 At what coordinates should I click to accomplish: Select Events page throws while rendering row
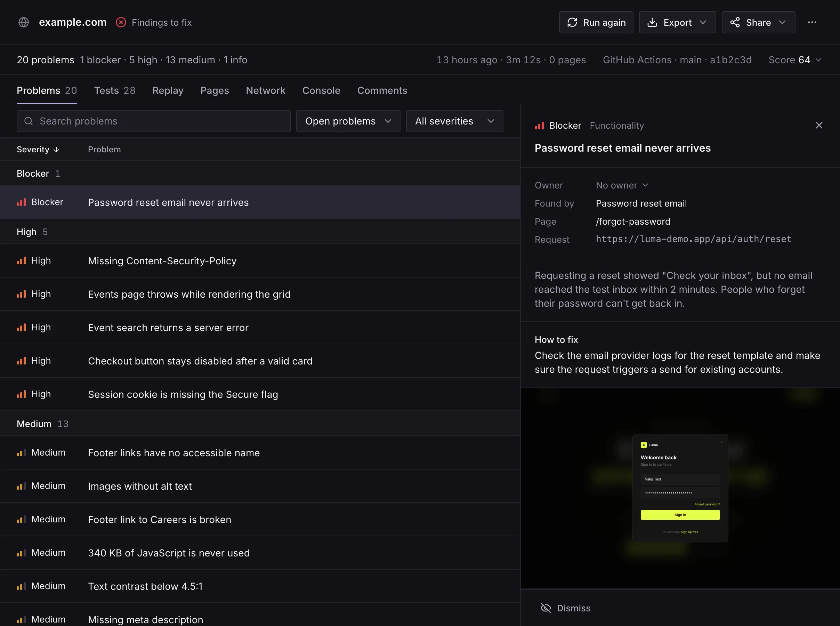pyautogui.click(x=260, y=294)
